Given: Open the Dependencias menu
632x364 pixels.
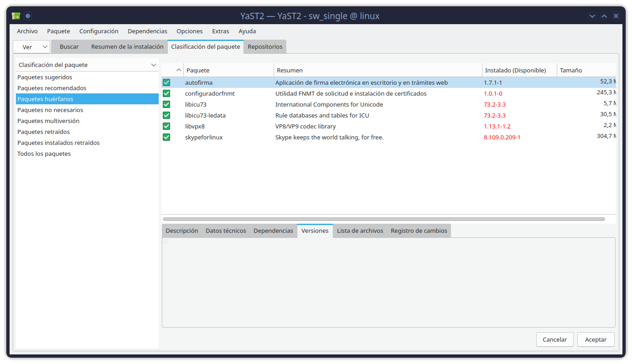Looking at the screenshot, I should [147, 31].
